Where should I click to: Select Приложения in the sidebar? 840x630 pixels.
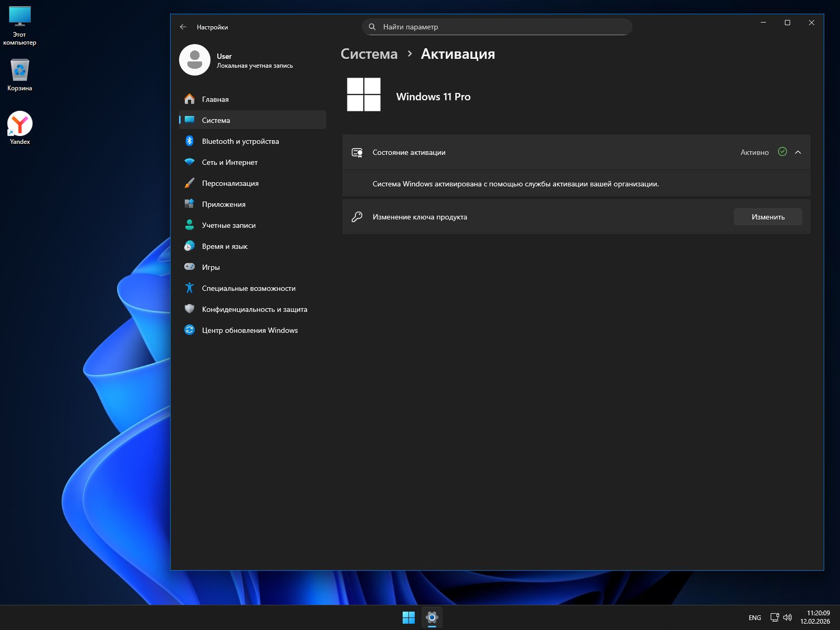pyautogui.click(x=223, y=204)
